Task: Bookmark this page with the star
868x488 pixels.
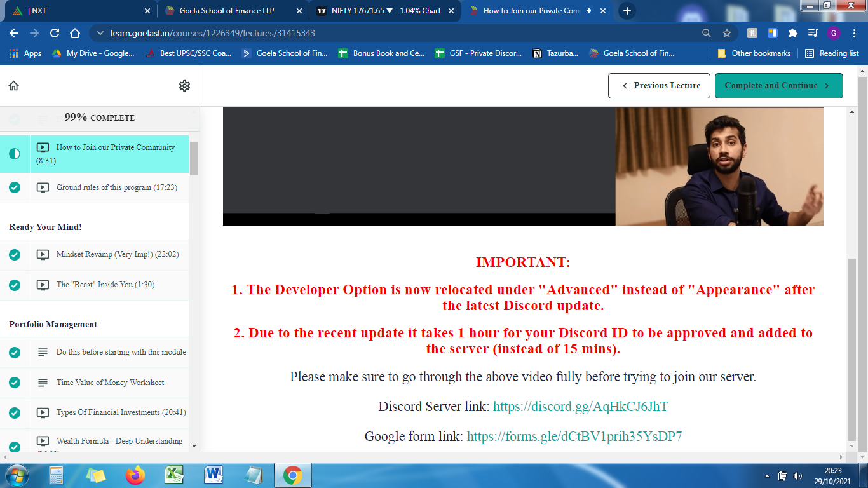Action: (x=727, y=33)
